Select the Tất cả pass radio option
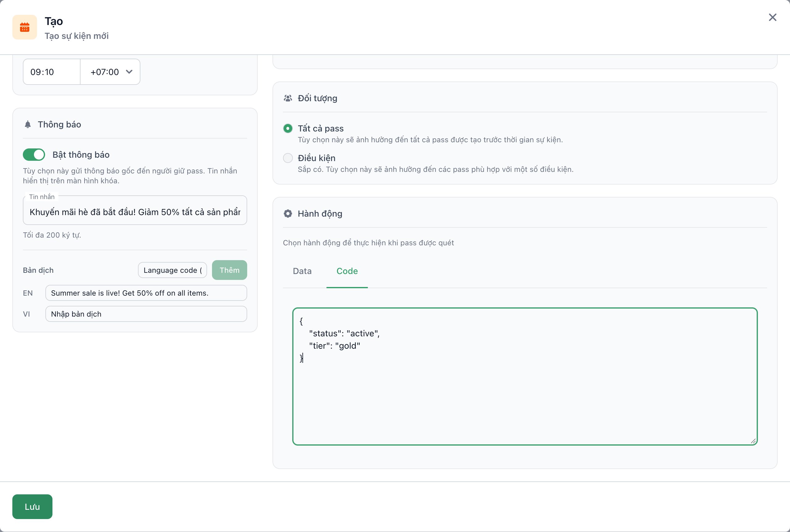This screenshot has height=532, width=790. (x=288, y=129)
